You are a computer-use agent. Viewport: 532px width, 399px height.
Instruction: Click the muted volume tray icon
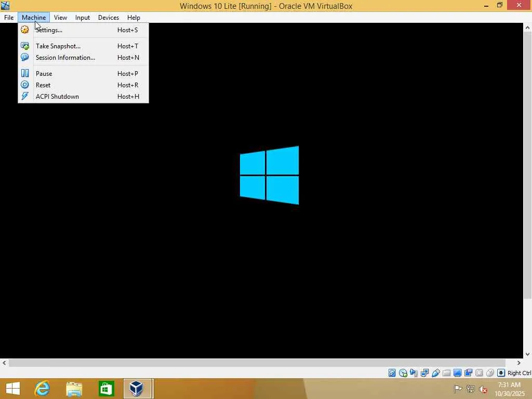483,389
